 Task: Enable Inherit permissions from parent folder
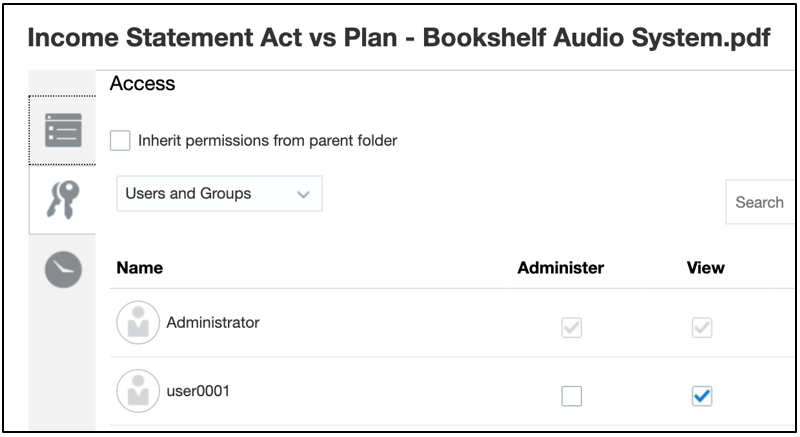point(120,141)
